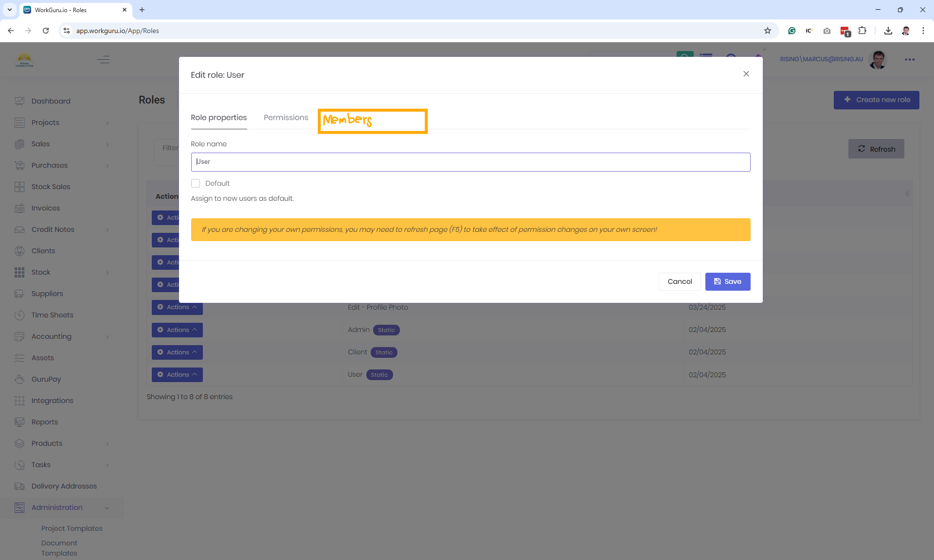This screenshot has width=934, height=560.
Task: Select the Role properties tab
Action: [x=218, y=118]
